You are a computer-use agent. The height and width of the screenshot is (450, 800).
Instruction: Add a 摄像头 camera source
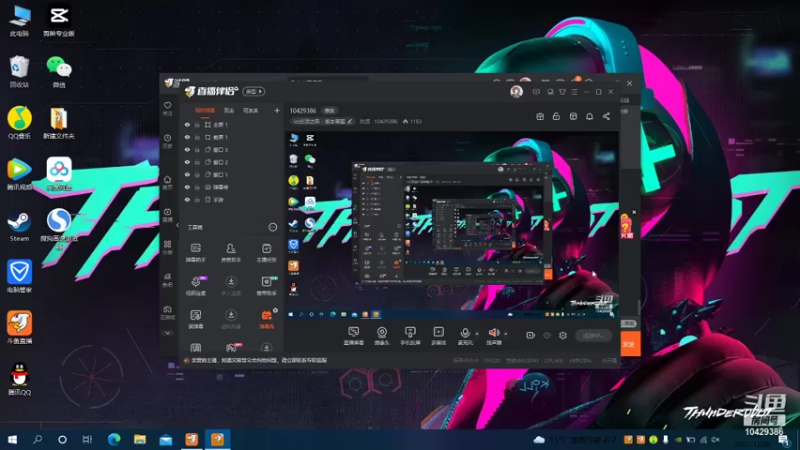pyautogui.click(x=382, y=336)
